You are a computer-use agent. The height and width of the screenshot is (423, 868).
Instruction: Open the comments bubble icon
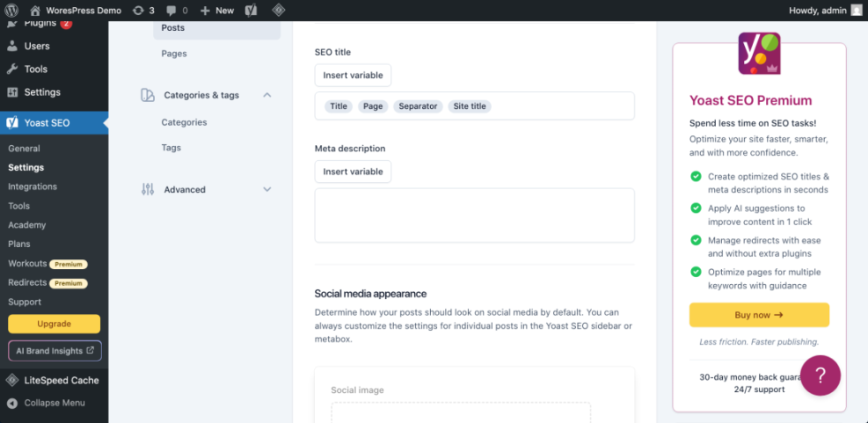[171, 11]
